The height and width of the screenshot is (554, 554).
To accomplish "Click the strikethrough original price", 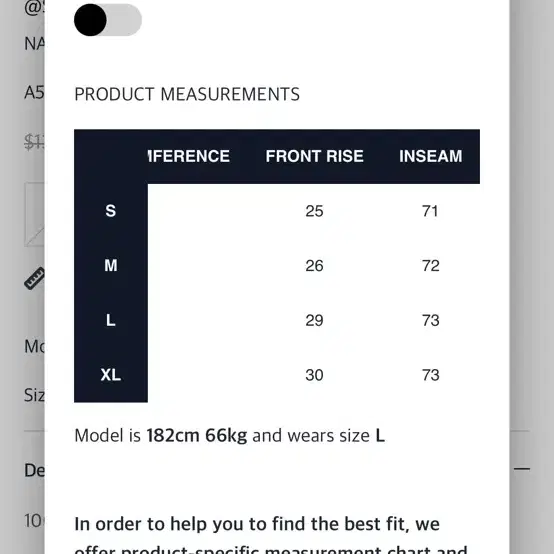I will pyautogui.click(x=34, y=142).
